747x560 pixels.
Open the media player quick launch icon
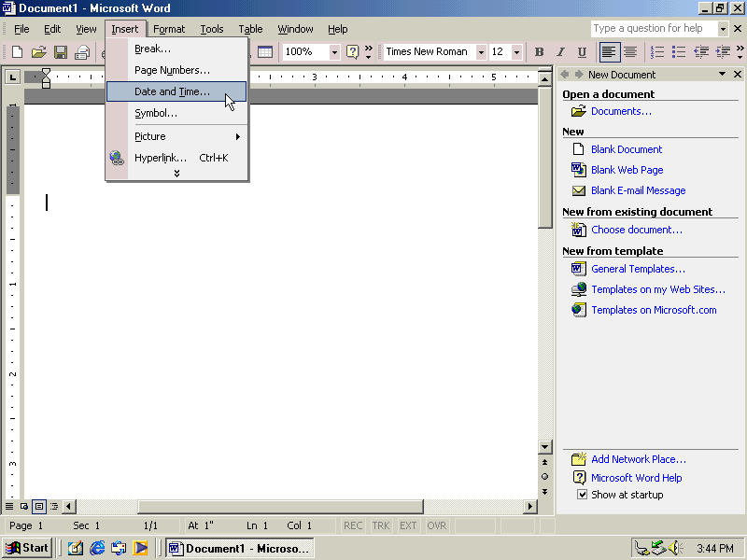[139, 548]
